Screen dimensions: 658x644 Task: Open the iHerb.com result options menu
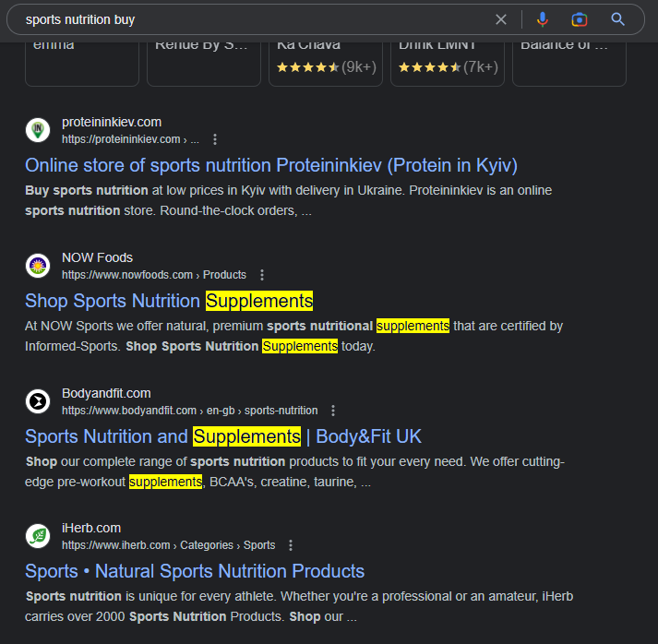(x=291, y=545)
